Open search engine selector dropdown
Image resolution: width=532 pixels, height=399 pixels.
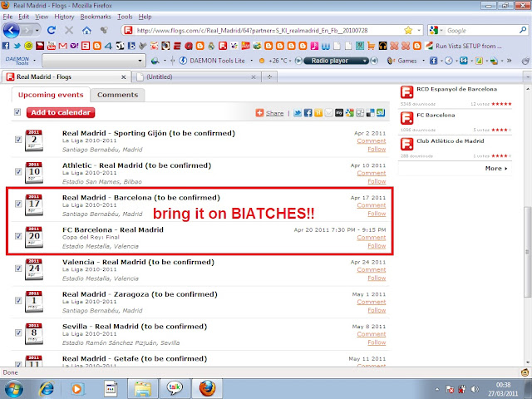(441, 31)
